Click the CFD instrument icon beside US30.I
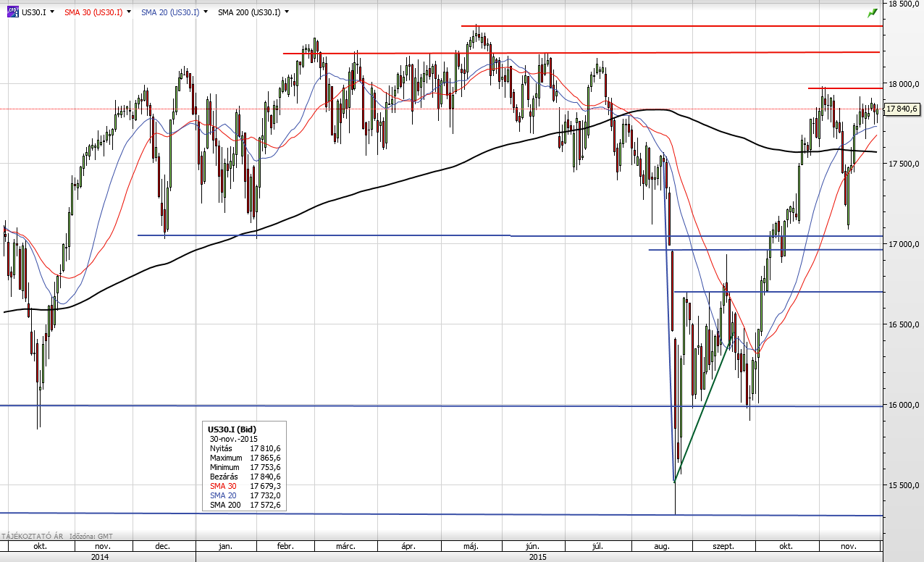 tap(13, 12)
